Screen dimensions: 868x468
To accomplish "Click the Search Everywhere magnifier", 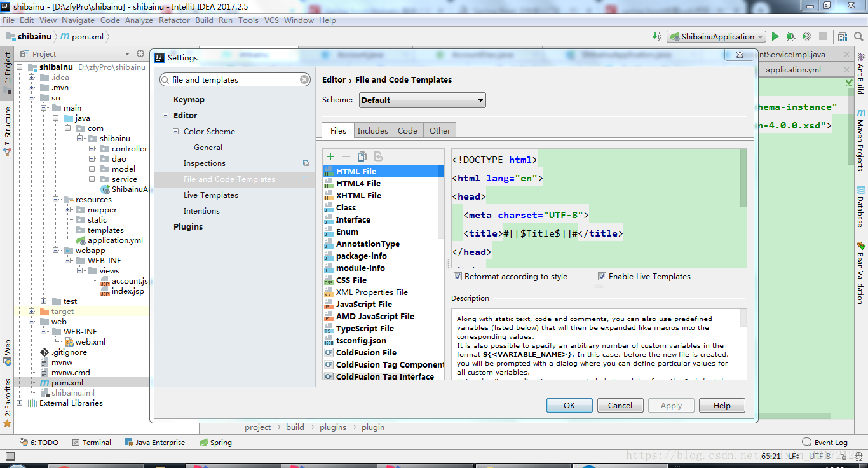I will click(858, 37).
